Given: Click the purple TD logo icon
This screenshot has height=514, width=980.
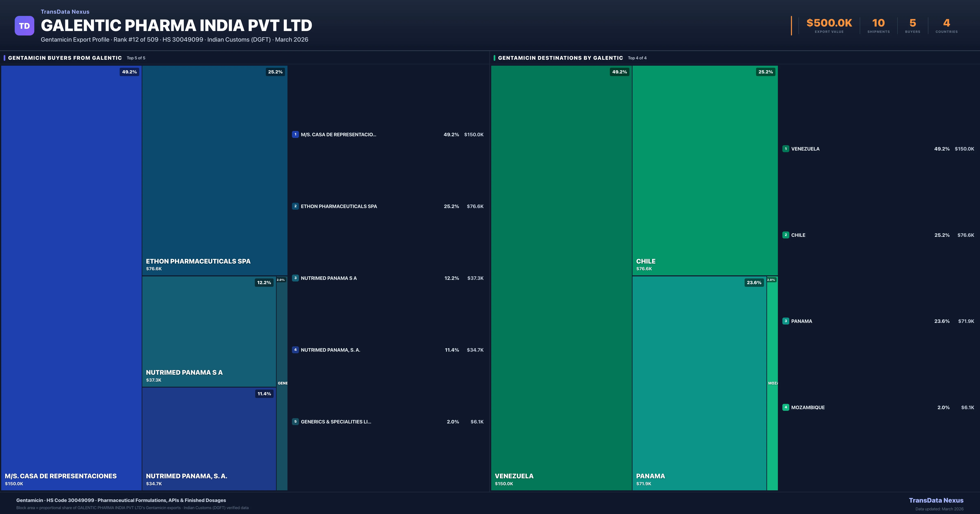Looking at the screenshot, I should [x=24, y=26].
